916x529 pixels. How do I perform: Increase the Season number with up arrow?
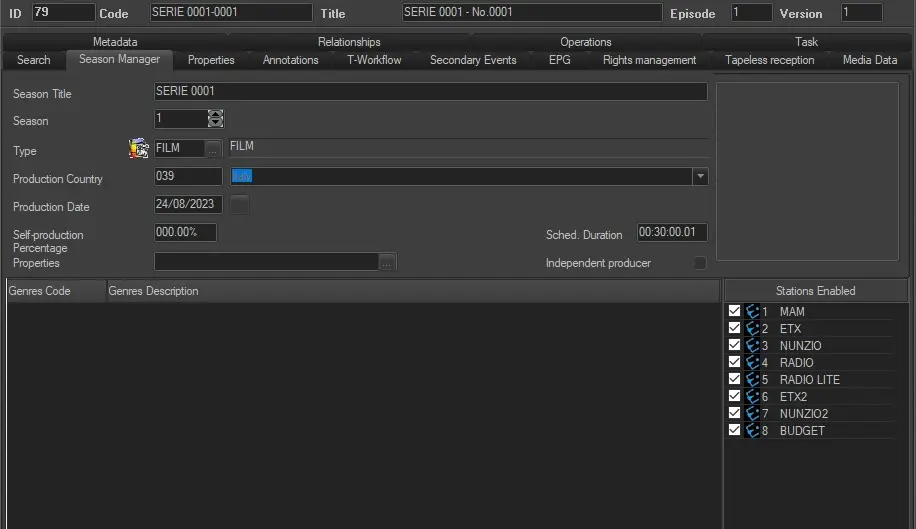pyautogui.click(x=216, y=114)
